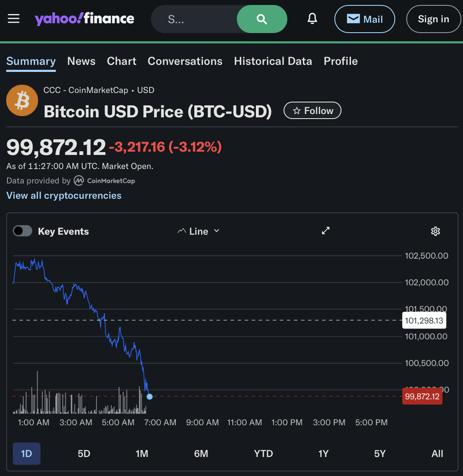Click the current price marker dot on chart
The width and height of the screenshot is (463, 476).
pyautogui.click(x=150, y=397)
